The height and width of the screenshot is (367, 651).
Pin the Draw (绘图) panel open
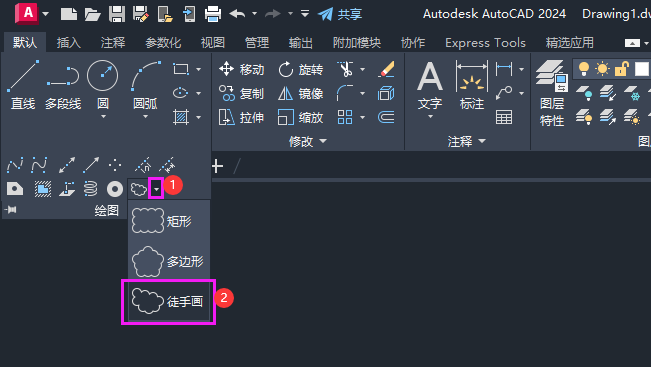pyautogui.click(x=11, y=210)
